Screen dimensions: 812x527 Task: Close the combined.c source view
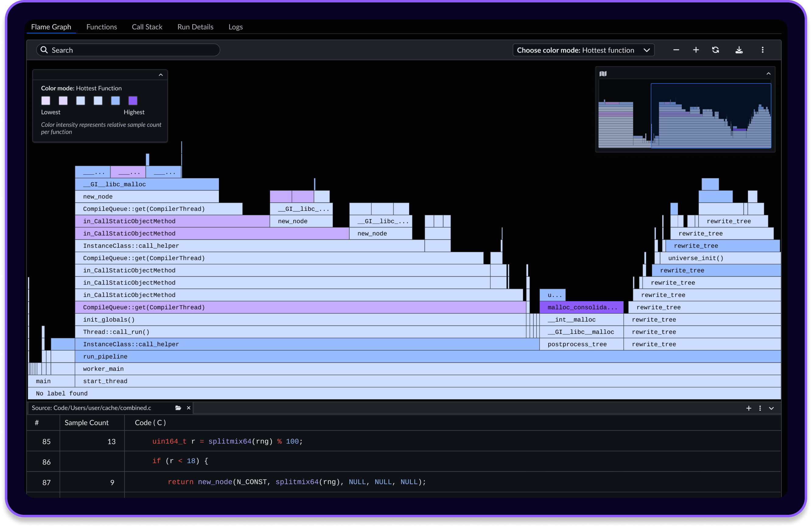(189, 408)
